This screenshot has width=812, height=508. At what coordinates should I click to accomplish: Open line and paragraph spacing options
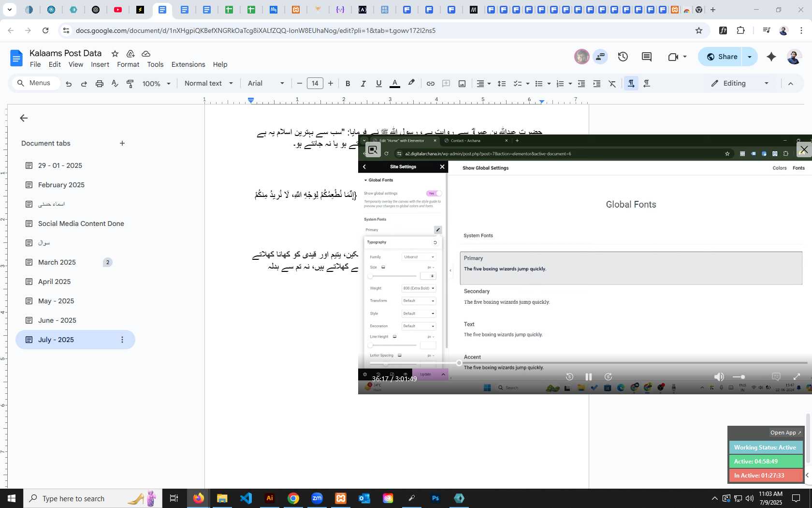(x=502, y=84)
